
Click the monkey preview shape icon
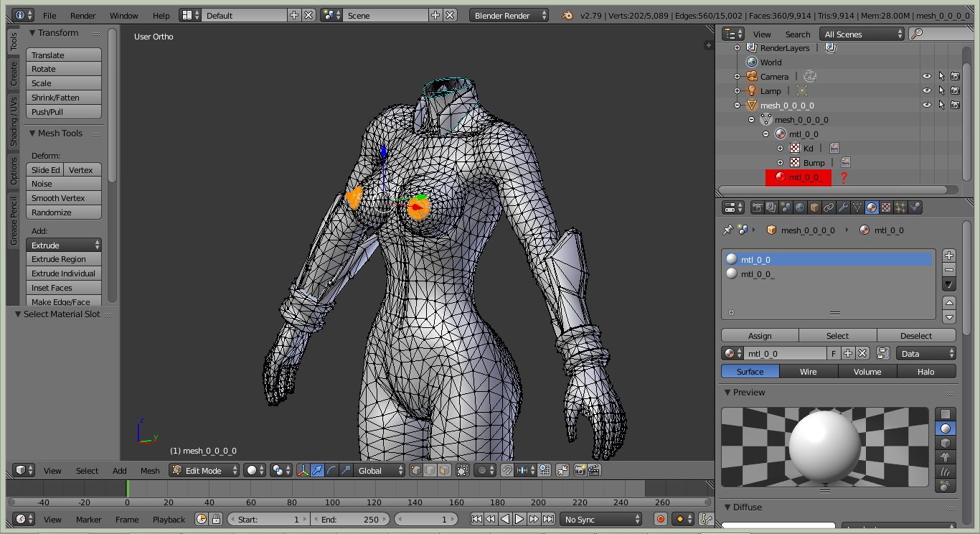point(946,457)
